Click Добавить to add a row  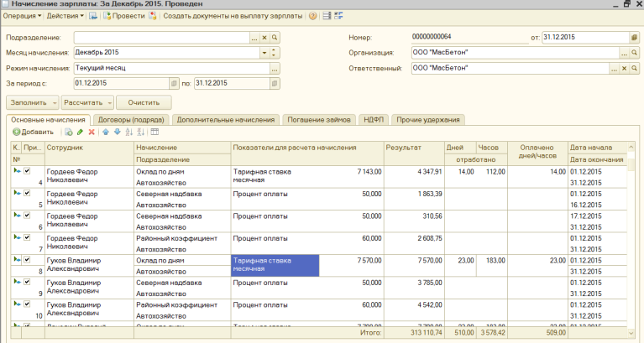click(34, 133)
